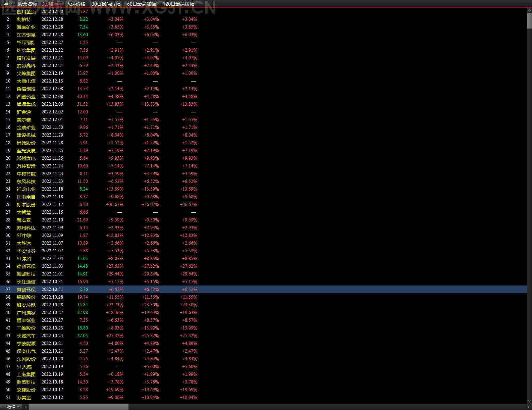This screenshot has width=532, height=410.
Task: Select stock 长城汽车 in the list
Action: tap(26, 336)
